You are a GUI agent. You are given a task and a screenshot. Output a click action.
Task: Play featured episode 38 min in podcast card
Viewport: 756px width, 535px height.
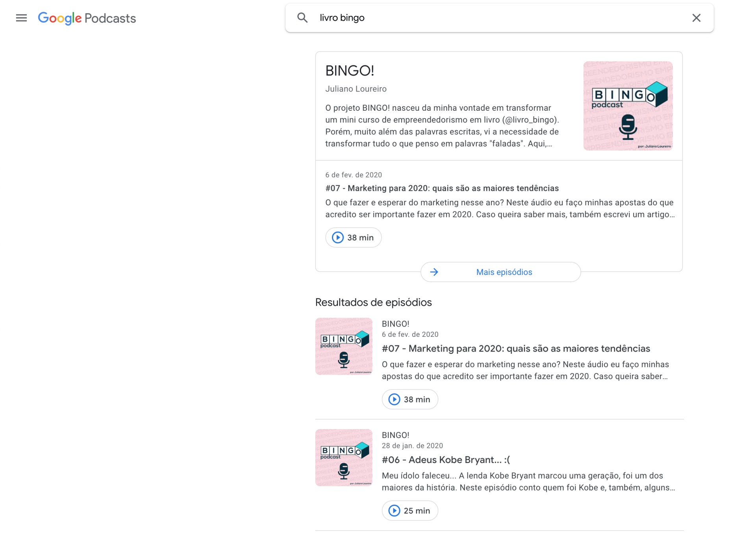[353, 238]
